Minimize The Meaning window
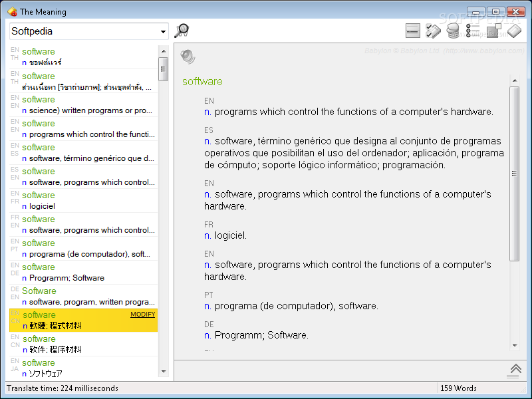This screenshot has height=399, width=532. tap(476, 12)
